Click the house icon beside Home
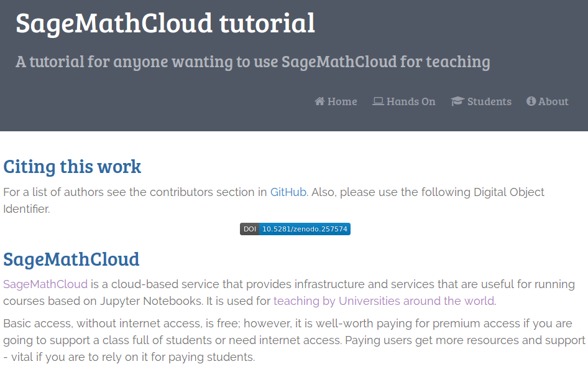588x369 pixels. click(319, 101)
